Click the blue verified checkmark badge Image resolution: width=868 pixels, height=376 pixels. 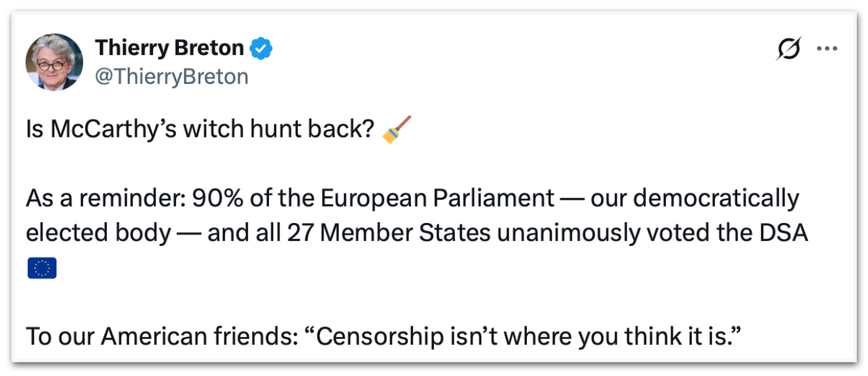point(262,49)
